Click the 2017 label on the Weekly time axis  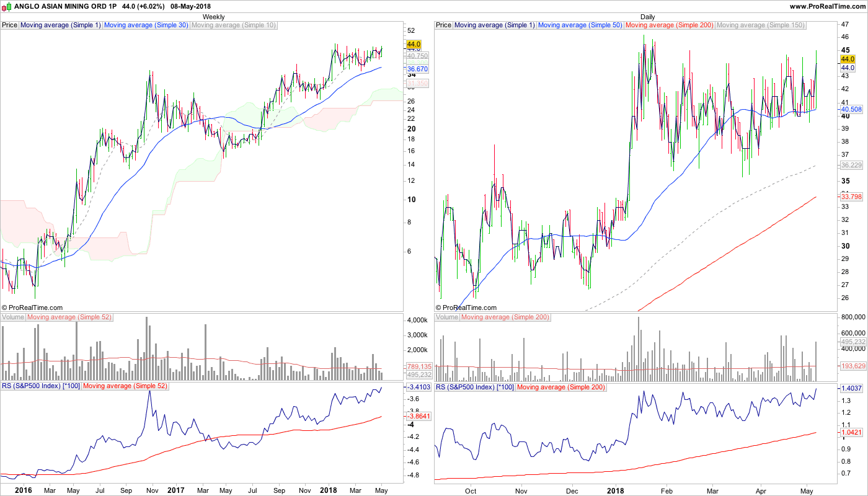(175, 490)
